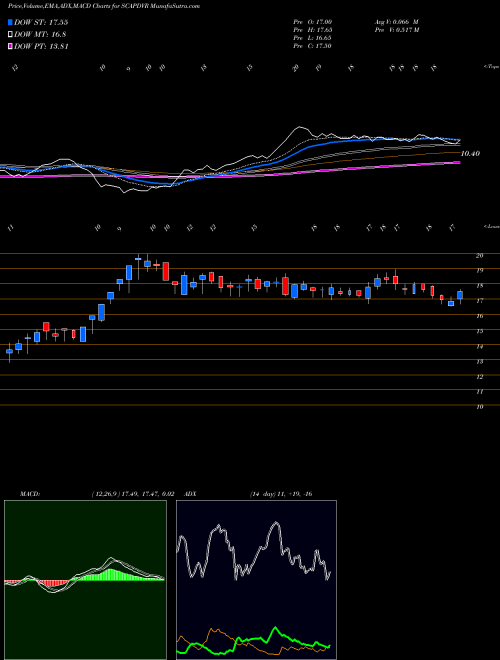Click the price axis label 17

click(x=480, y=301)
